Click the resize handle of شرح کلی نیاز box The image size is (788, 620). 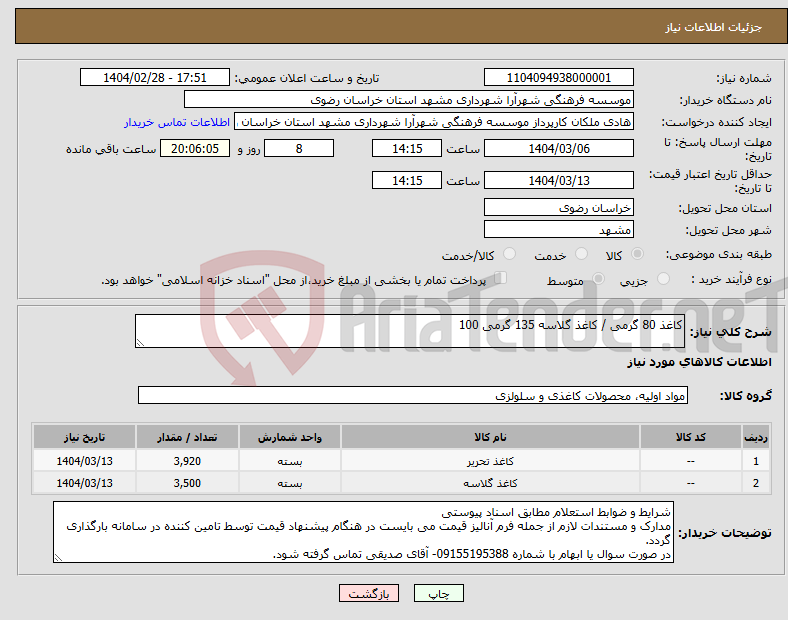(x=140, y=343)
